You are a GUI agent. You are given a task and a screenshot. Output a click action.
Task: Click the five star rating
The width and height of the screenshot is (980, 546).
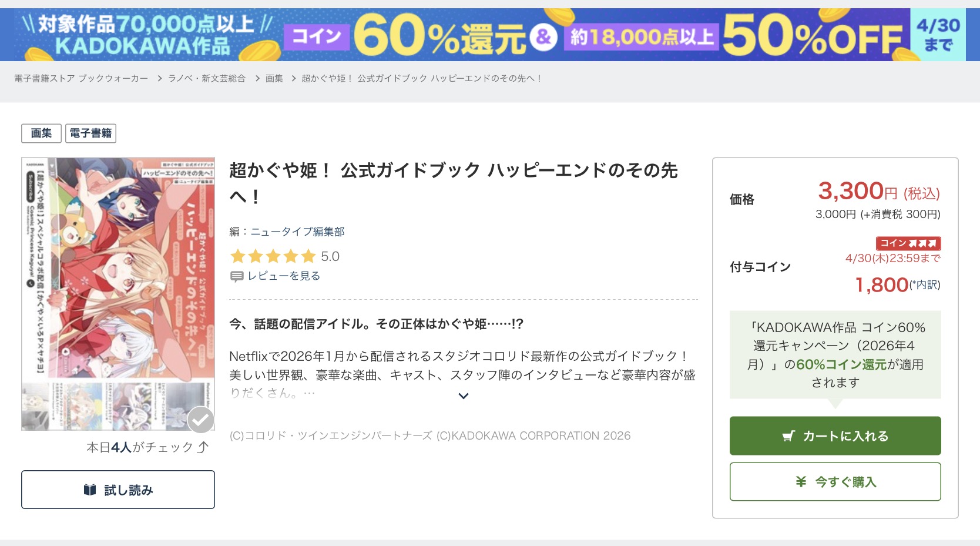tap(273, 256)
